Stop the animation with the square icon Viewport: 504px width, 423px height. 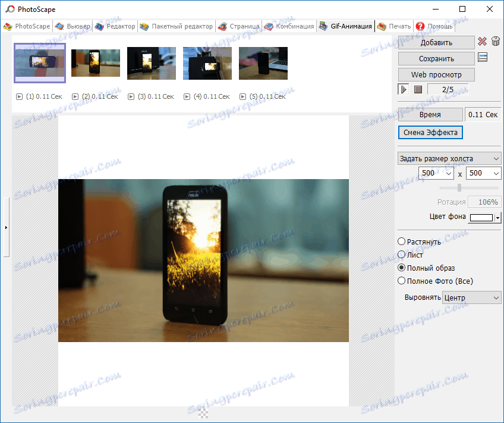tap(417, 89)
